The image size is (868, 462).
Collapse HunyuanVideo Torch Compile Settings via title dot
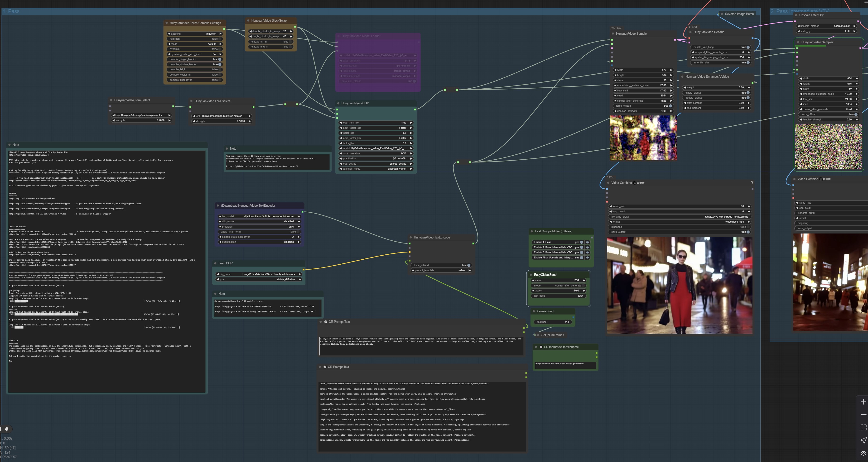(x=166, y=23)
